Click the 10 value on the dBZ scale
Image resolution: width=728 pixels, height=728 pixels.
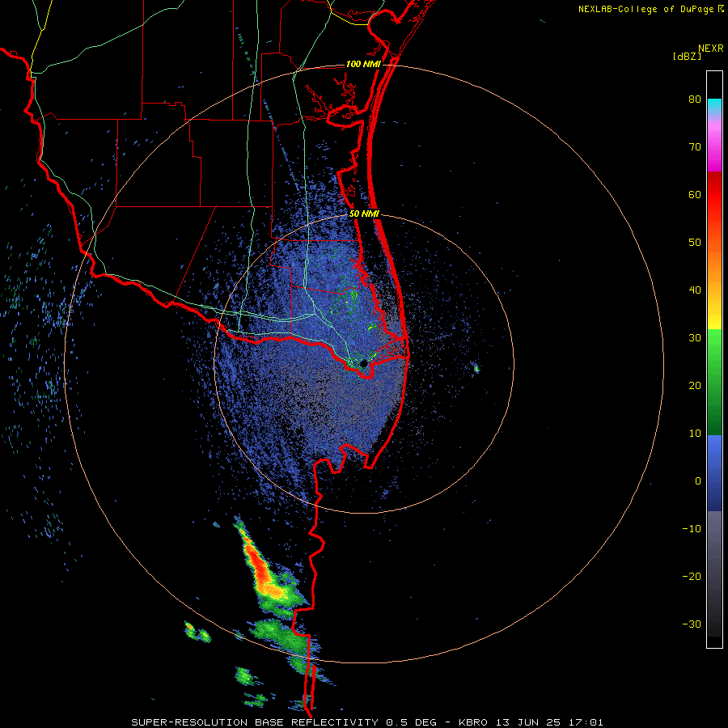pyautogui.click(x=695, y=434)
